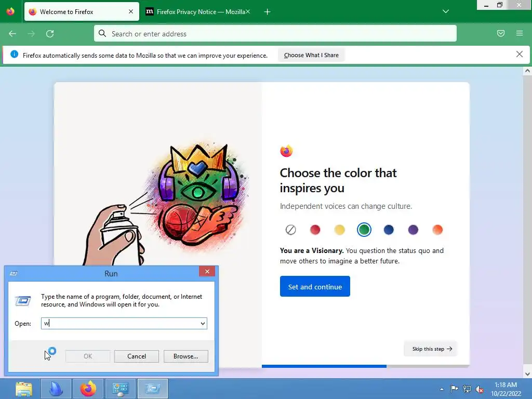532x399 pixels.
Task: Select the default no-color theme option
Action: (x=291, y=230)
